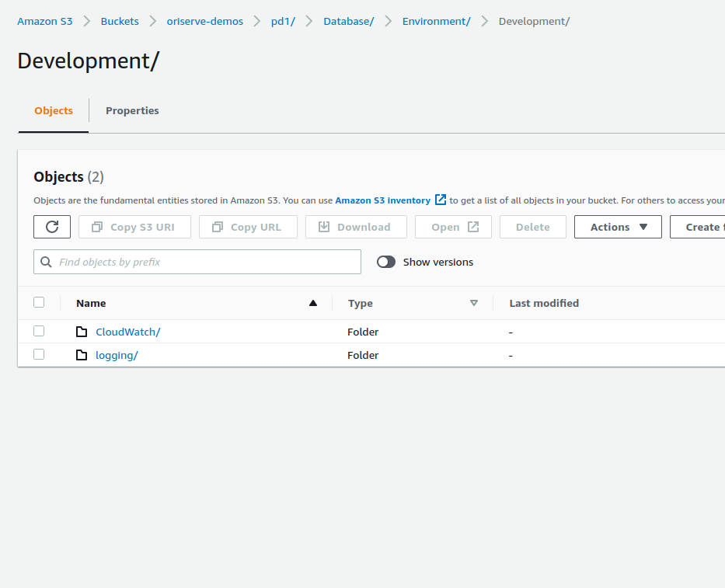The image size is (725, 588).
Task: Sort by Name using ascending arrow
Action: (x=313, y=303)
